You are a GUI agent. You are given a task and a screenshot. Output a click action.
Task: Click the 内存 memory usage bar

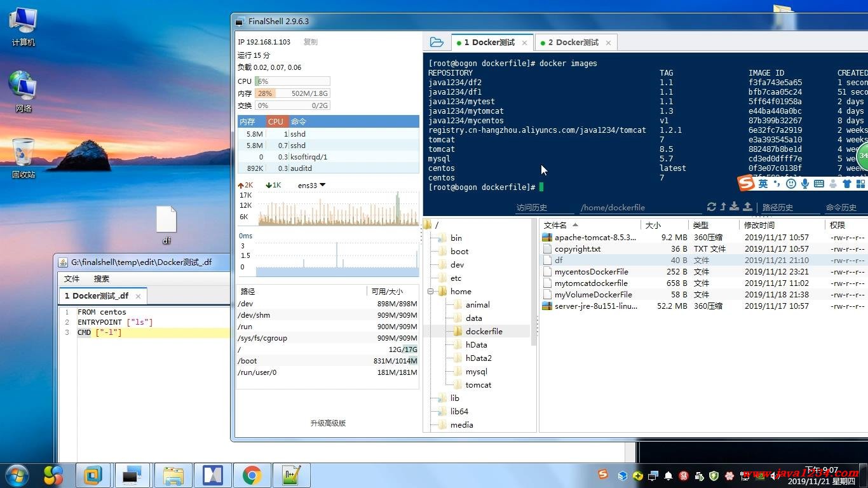coord(292,93)
